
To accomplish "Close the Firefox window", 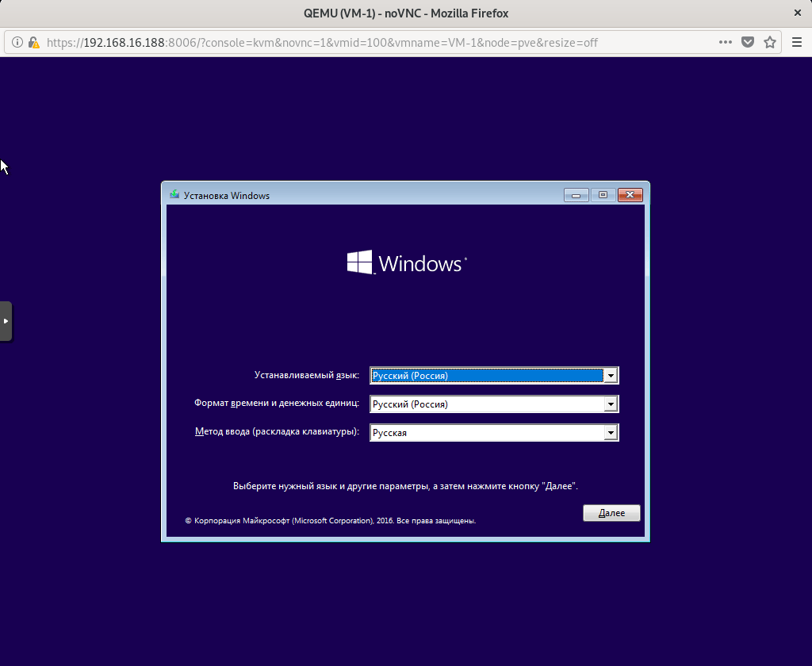I will [798, 13].
